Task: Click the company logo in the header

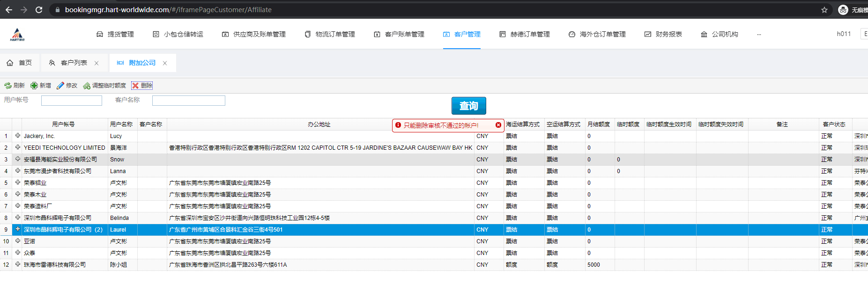Action: 17,35
